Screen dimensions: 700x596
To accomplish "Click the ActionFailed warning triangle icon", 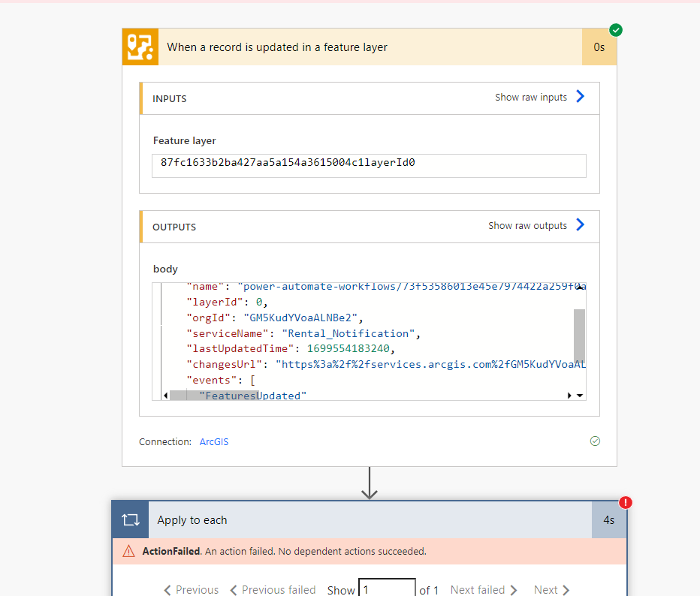I will pos(129,551).
